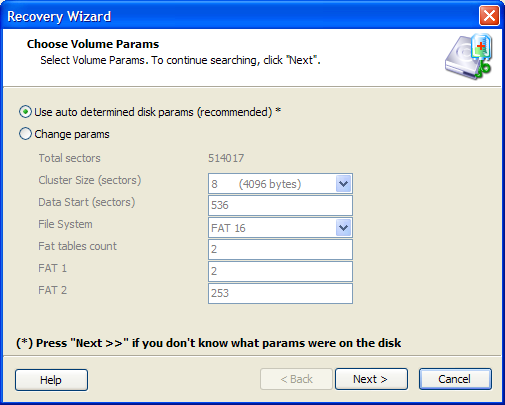Cancel the recovery wizard
Viewport: 505px width, 405px height.
pyautogui.click(x=455, y=379)
